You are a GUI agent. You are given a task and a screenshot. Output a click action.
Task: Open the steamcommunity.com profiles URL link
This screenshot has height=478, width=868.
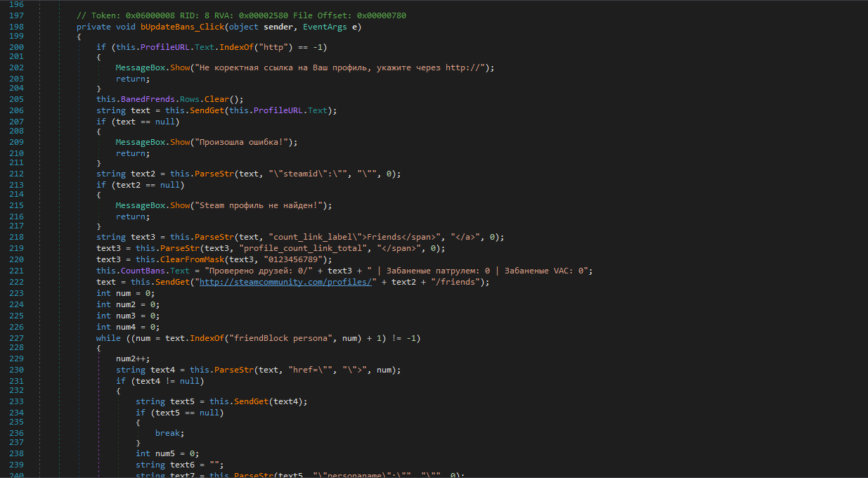285,282
